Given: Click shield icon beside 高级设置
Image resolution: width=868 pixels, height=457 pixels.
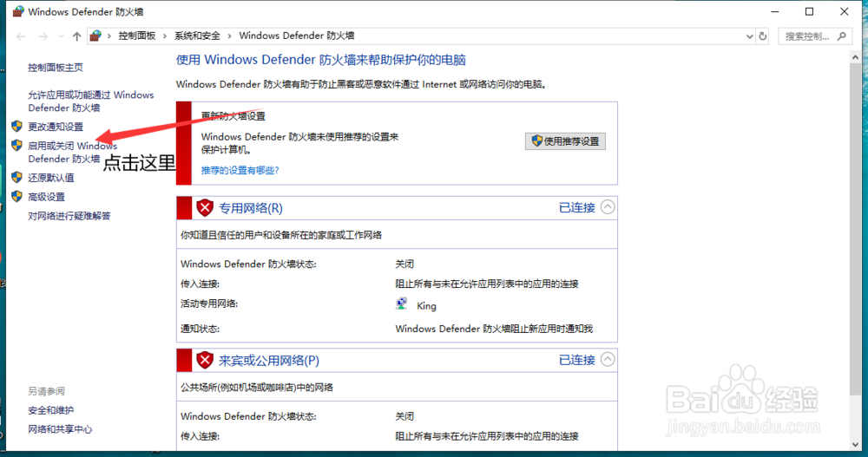Looking at the screenshot, I should pyautogui.click(x=17, y=196).
